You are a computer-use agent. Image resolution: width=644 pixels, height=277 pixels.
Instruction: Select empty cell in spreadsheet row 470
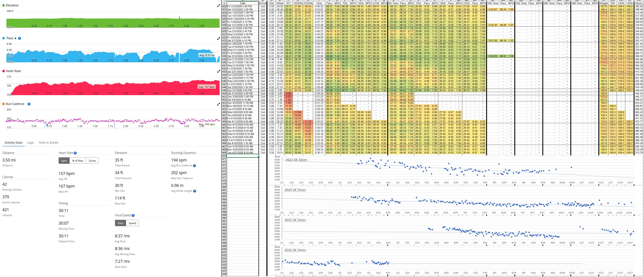pos(243,156)
